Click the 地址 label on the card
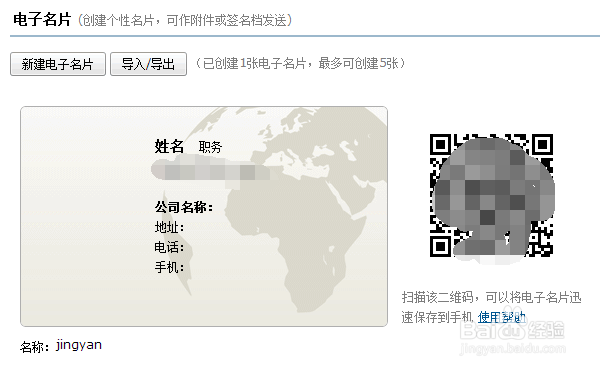Viewport: 600px width, 370px height. [x=169, y=227]
